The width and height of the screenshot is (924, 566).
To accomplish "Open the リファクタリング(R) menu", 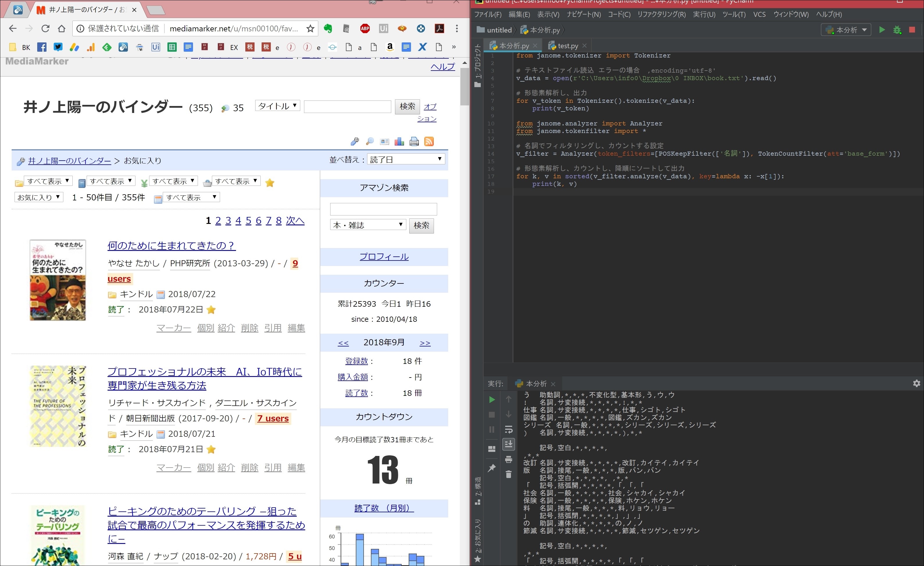I will [662, 14].
